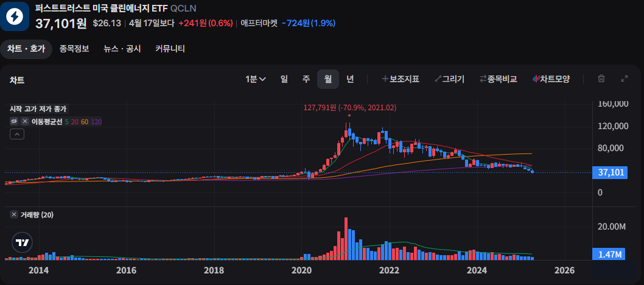Remove the 이동평균선 indicator with X

[25, 122]
